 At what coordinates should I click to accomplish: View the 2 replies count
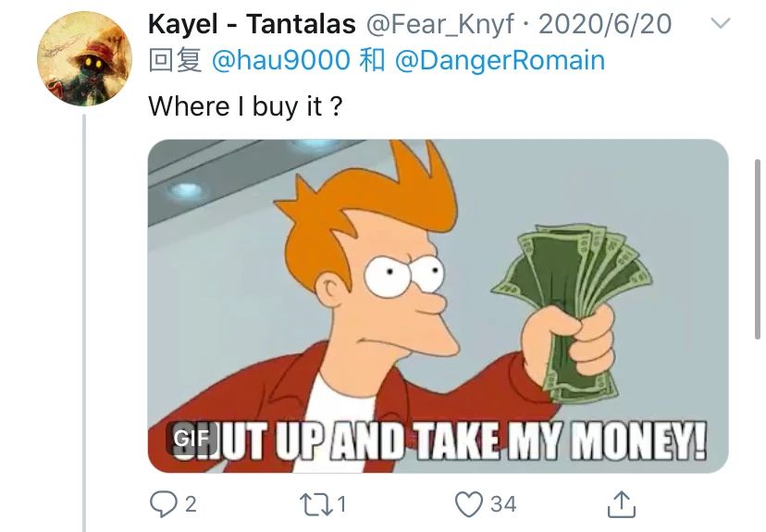click(x=191, y=504)
